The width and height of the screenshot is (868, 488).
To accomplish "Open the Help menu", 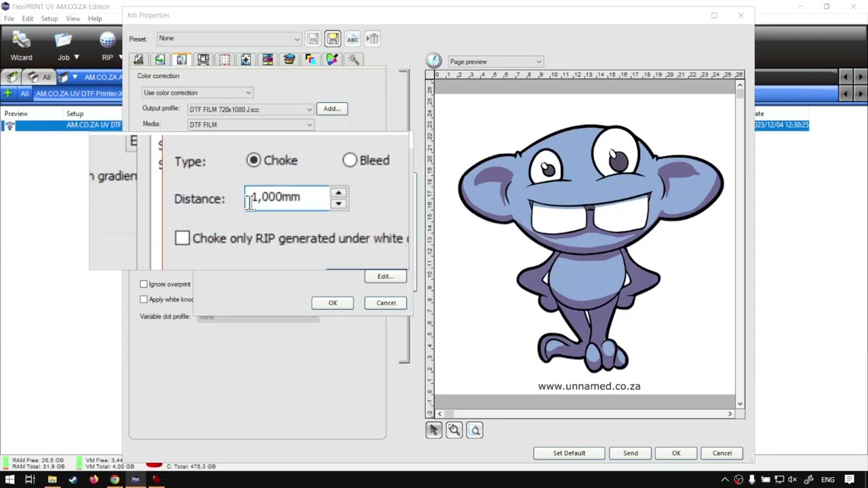I will point(95,18).
